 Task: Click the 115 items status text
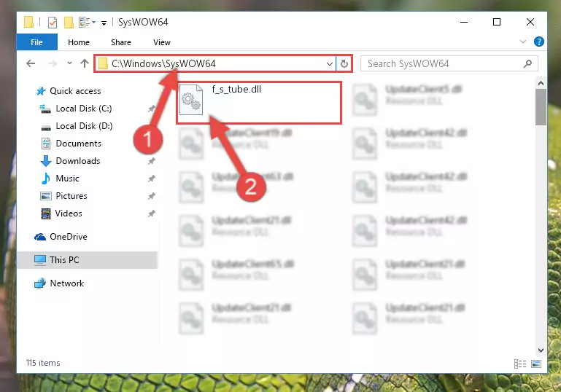coord(43,363)
